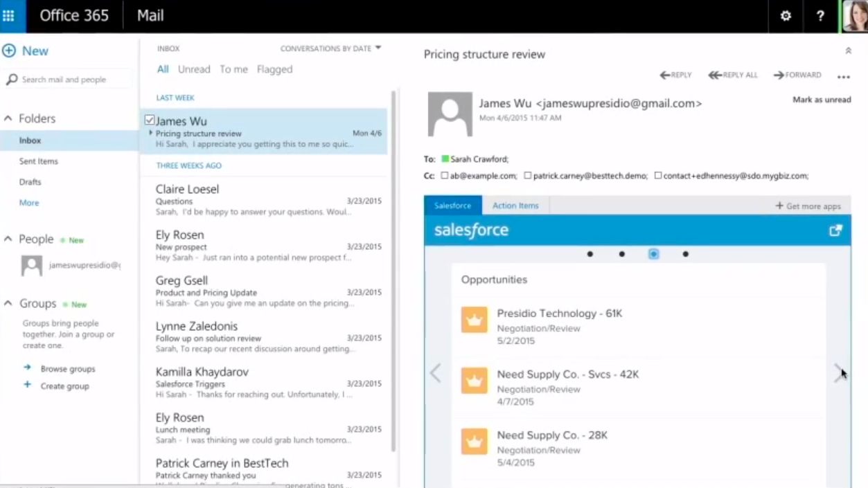This screenshot has height=488, width=868.
Task: Check the contact+edhennessy Cc checkbox
Action: [x=658, y=176]
